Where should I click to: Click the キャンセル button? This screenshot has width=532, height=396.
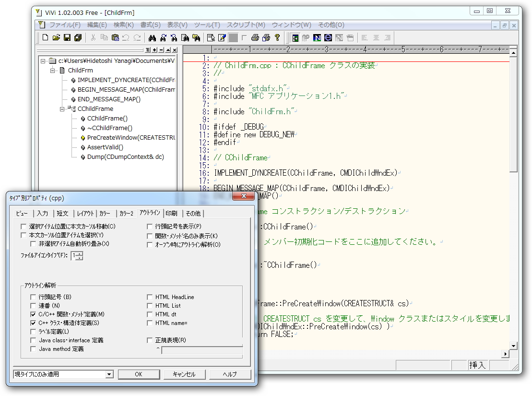pyautogui.click(x=184, y=374)
